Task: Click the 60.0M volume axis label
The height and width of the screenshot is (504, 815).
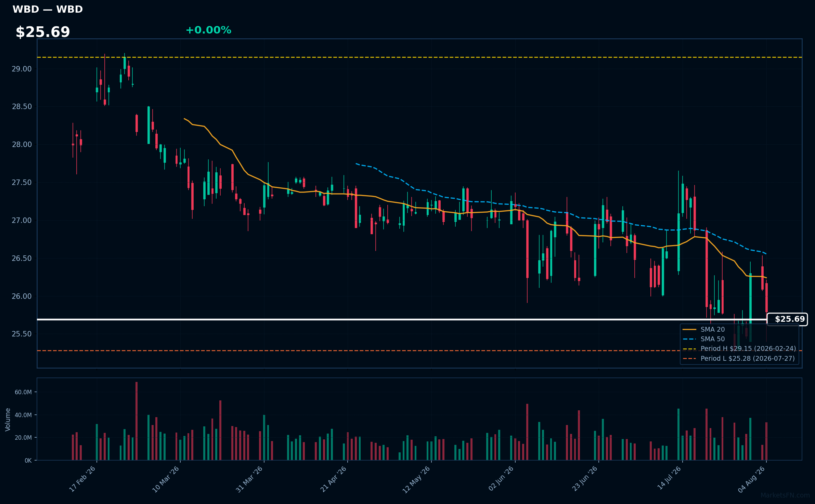Action: [23, 392]
